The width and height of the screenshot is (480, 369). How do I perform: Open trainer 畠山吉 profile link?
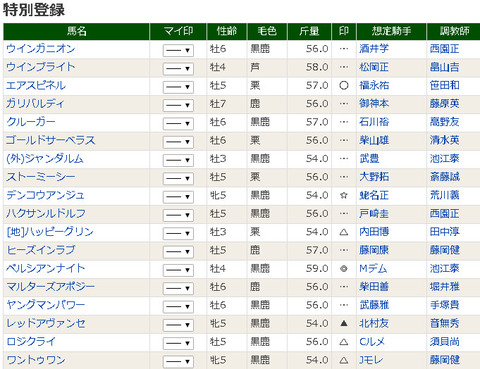pos(444,67)
